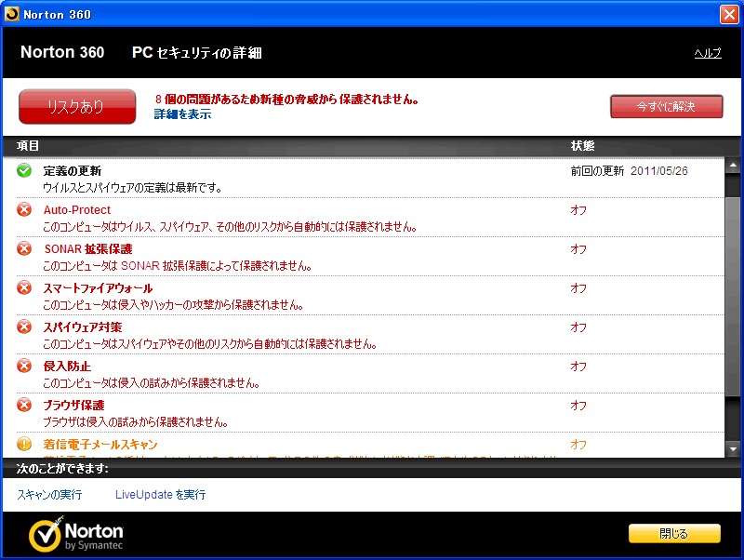Click the scrollbar down arrow
This screenshot has height=560, width=744.
pyautogui.click(x=733, y=448)
